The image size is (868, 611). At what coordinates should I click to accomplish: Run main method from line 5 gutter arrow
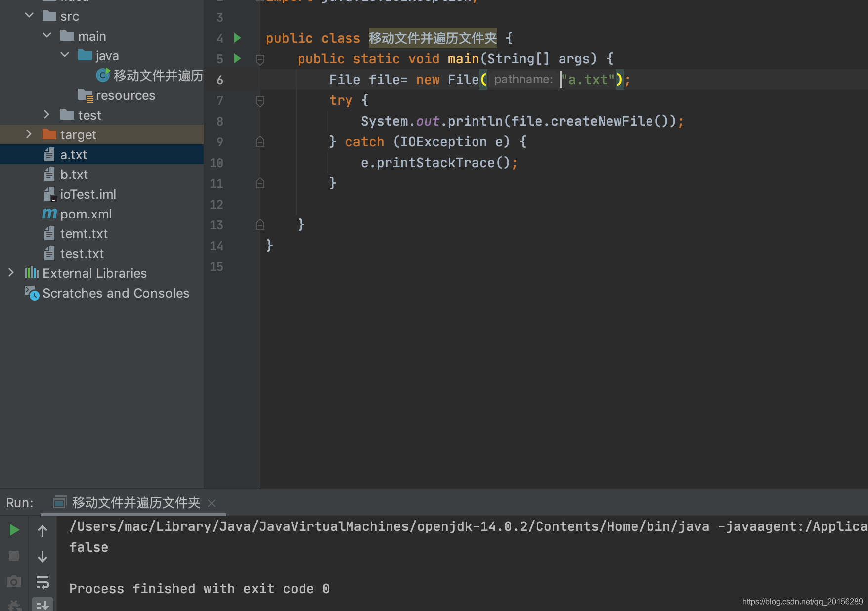click(237, 58)
